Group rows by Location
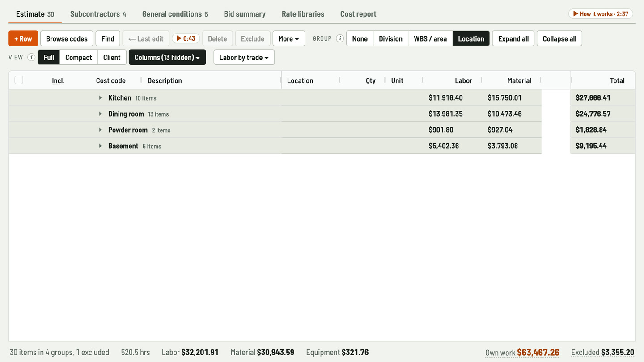The height and width of the screenshot is (362, 644). (471, 38)
